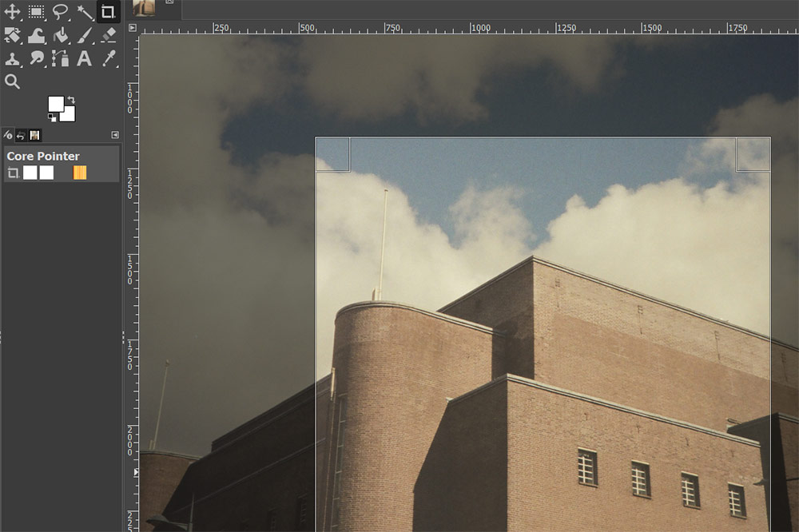Viewport: 799px width, 532px height.
Task: Click the first white swatch under Core Pointer
Action: pos(30,173)
